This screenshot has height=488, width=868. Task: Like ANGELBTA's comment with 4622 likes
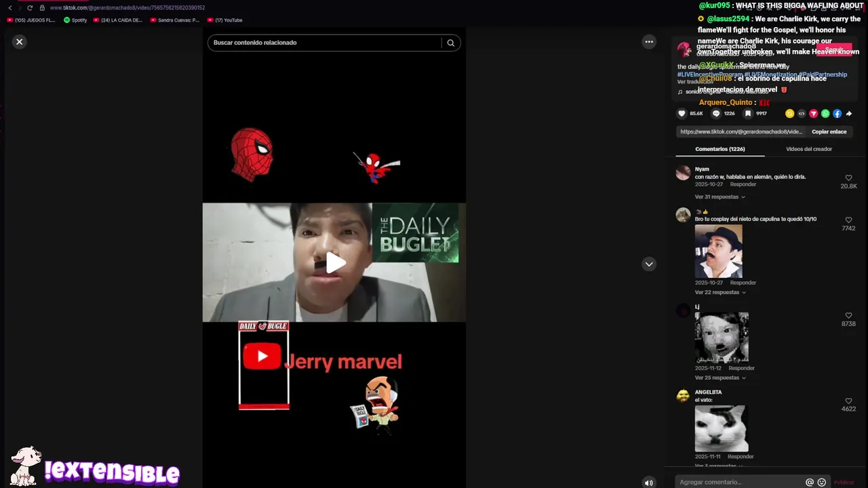(x=848, y=401)
